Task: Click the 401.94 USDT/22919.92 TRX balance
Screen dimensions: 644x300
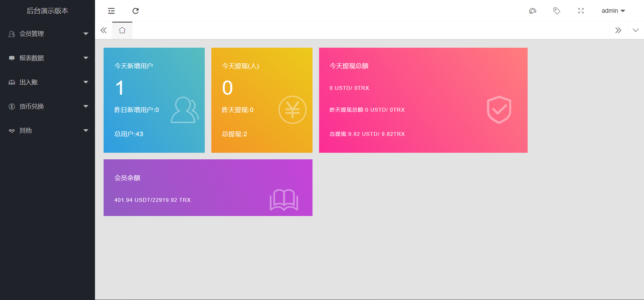Action: [153, 200]
